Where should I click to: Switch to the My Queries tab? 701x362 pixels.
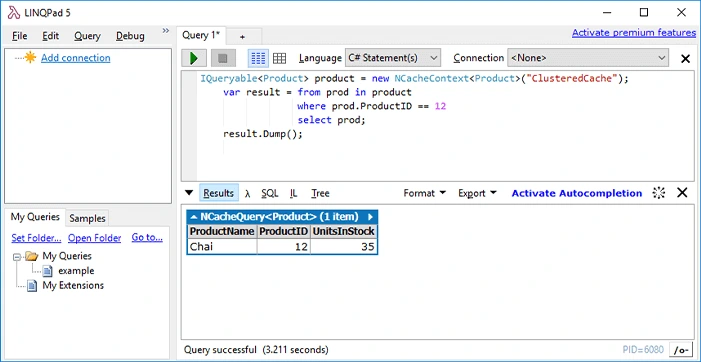35,217
